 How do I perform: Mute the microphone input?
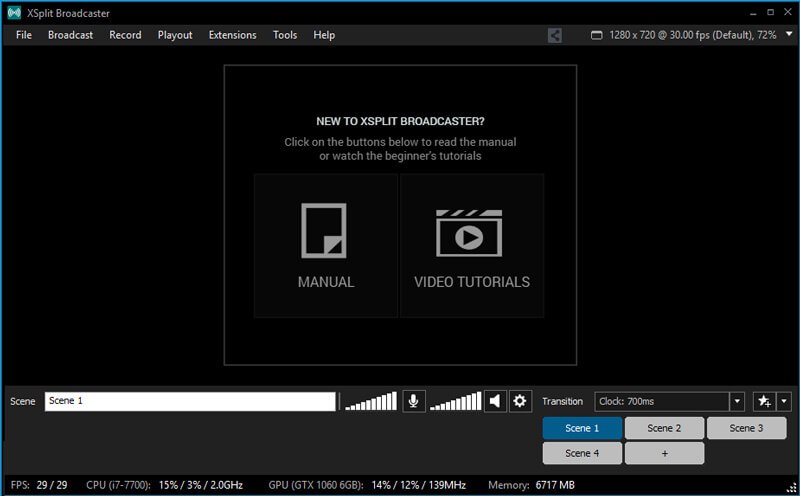point(413,401)
